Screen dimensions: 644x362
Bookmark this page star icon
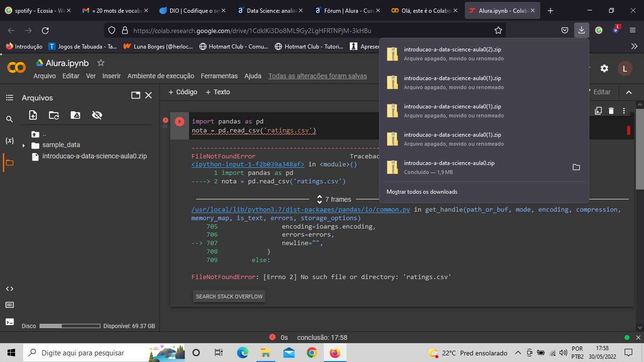pos(498,30)
